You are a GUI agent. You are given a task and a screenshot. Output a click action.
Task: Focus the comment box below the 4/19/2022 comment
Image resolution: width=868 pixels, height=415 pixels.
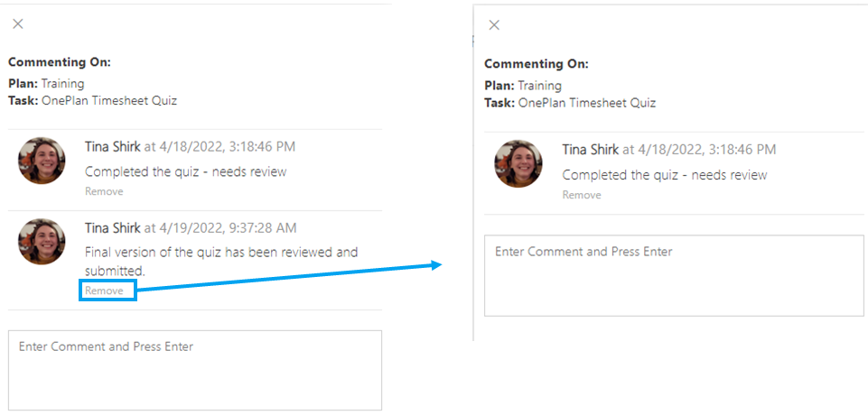[x=195, y=370]
